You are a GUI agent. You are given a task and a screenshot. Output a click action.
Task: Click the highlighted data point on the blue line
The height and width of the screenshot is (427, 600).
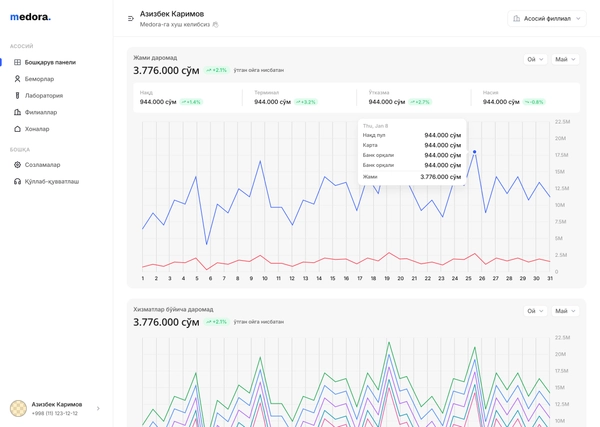pos(474,152)
